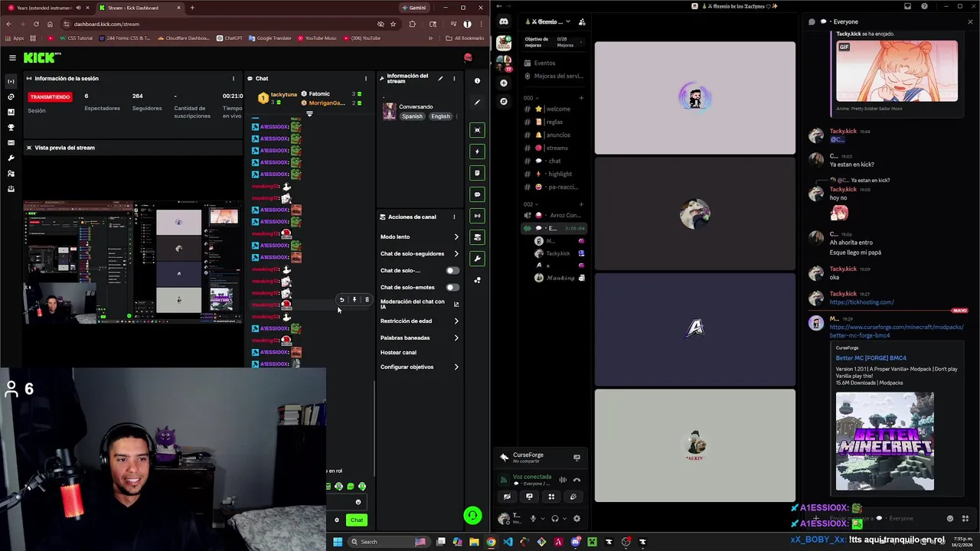The image size is (980, 551).
Task: Toggle Chat de solo-emotes switch
Action: point(452,287)
